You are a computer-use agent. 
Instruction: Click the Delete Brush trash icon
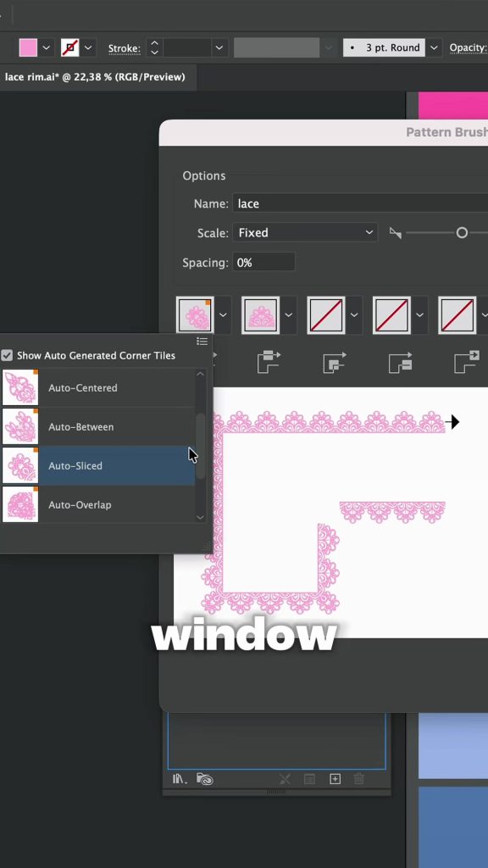click(359, 780)
